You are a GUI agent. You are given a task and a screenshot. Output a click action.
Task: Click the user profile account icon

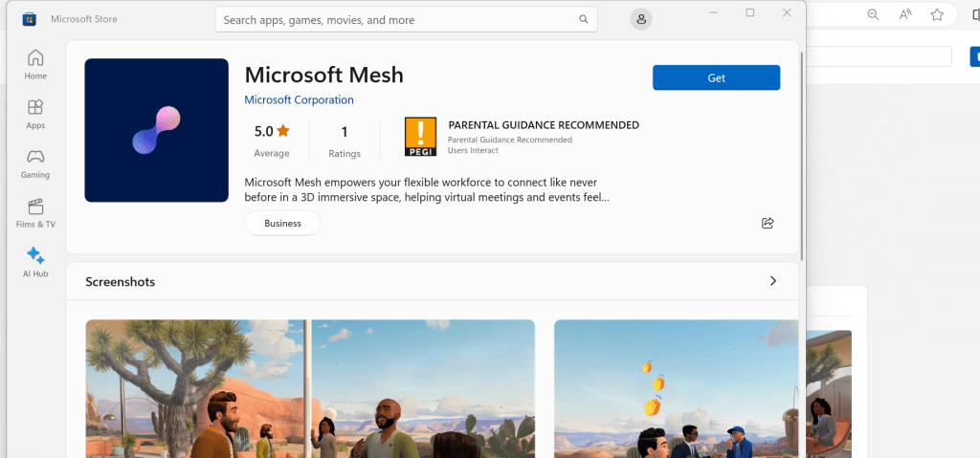[x=641, y=19]
